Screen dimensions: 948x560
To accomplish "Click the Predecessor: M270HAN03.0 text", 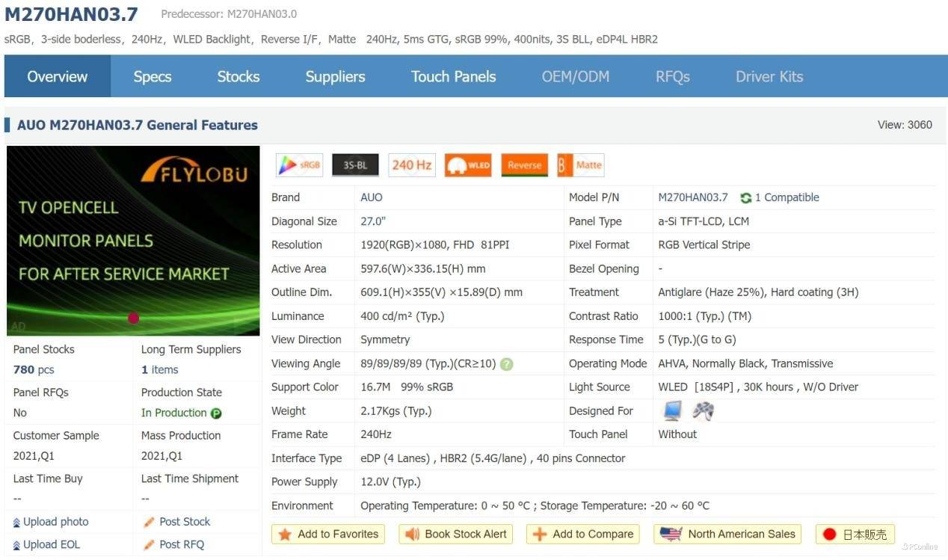I will [x=229, y=14].
